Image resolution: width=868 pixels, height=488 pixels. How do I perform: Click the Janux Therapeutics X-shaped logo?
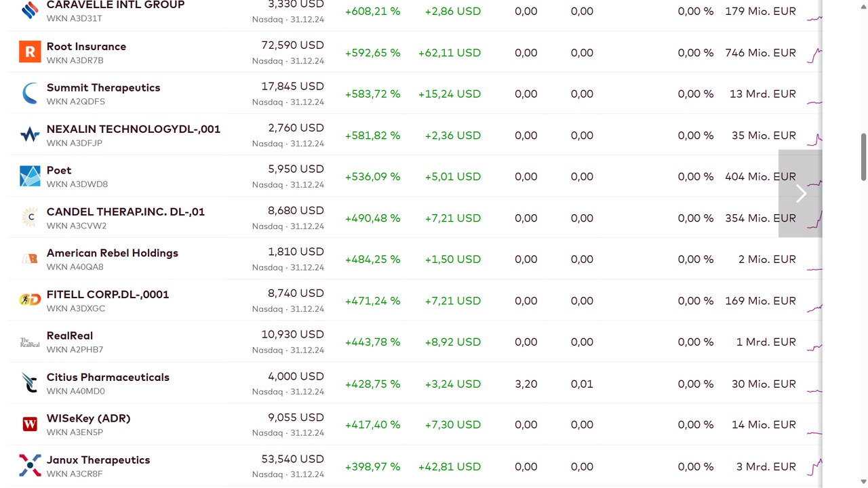pos(30,466)
